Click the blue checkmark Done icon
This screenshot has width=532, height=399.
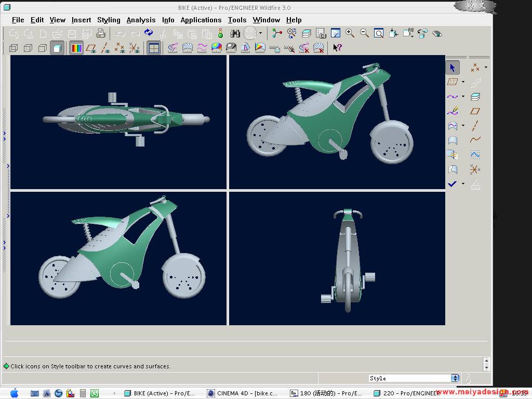(x=453, y=183)
